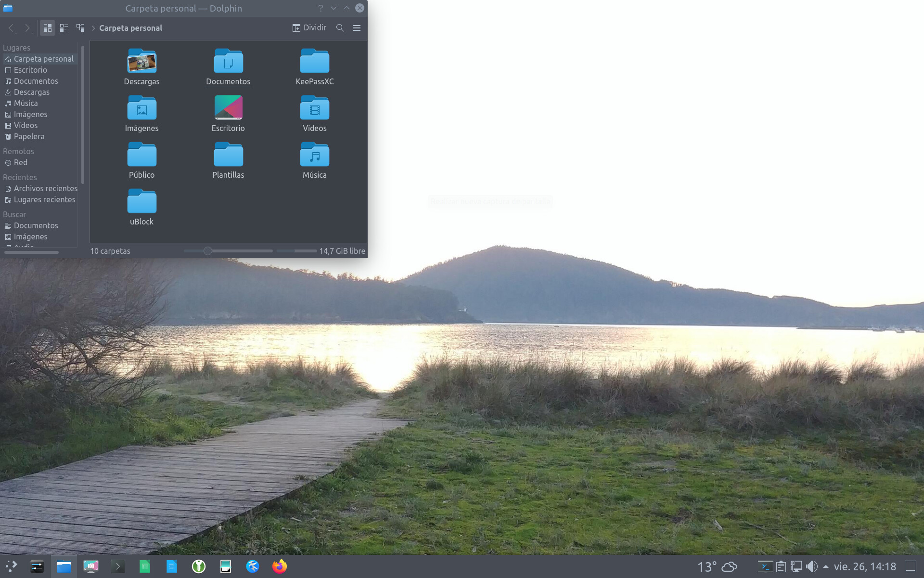
Task: Select Carpeta personal in Lugares
Action: [x=40, y=59]
